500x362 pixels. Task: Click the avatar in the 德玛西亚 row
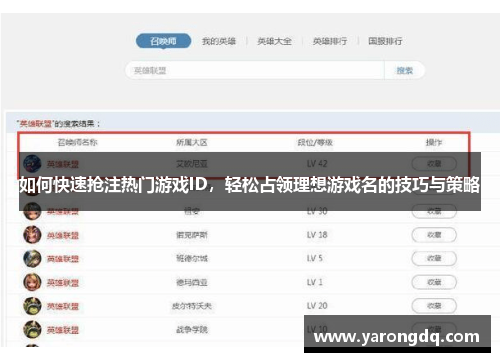(32, 282)
